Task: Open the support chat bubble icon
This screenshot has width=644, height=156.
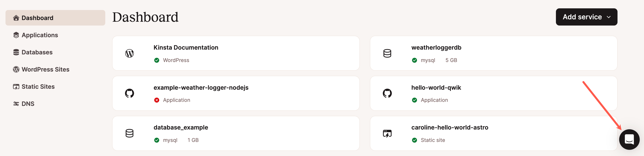Action: coord(629,139)
